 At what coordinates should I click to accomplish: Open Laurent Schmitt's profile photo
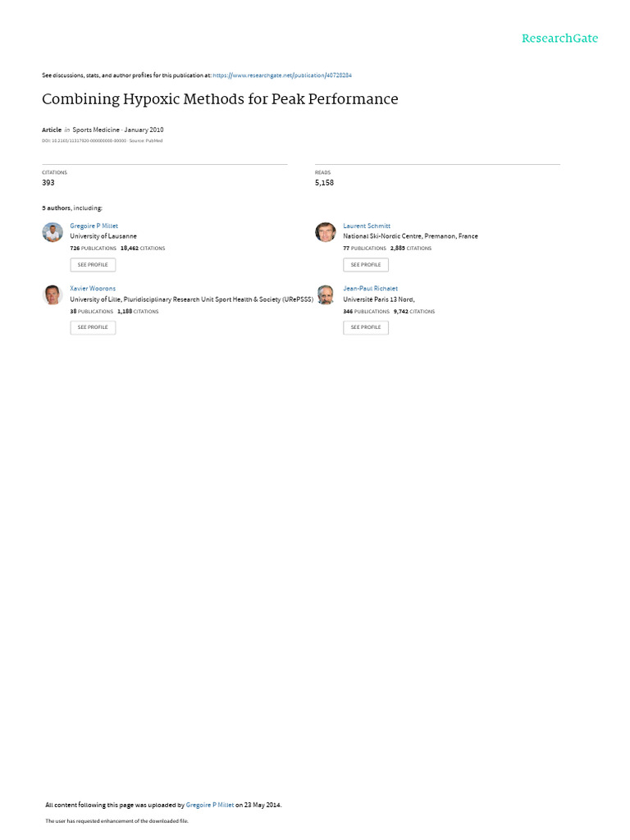point(325,232)
